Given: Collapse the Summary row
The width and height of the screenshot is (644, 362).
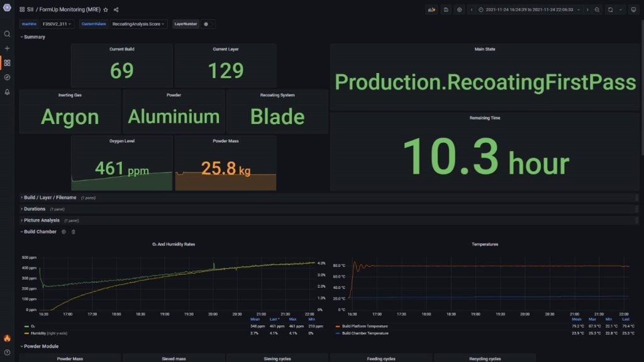Looking at the screenshot, I should [35, 37].
